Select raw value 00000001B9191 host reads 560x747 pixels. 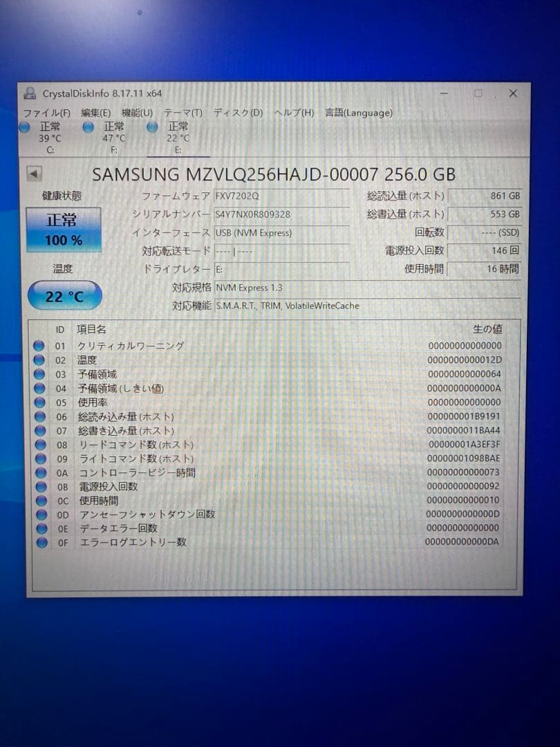click(465, 416)
